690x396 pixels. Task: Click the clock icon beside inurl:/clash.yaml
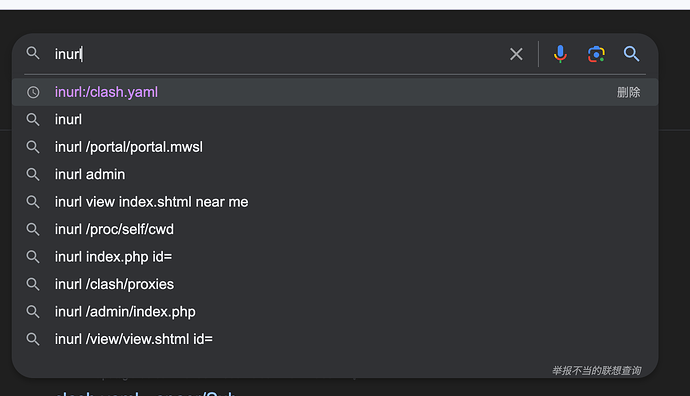(x=33, y=92)
